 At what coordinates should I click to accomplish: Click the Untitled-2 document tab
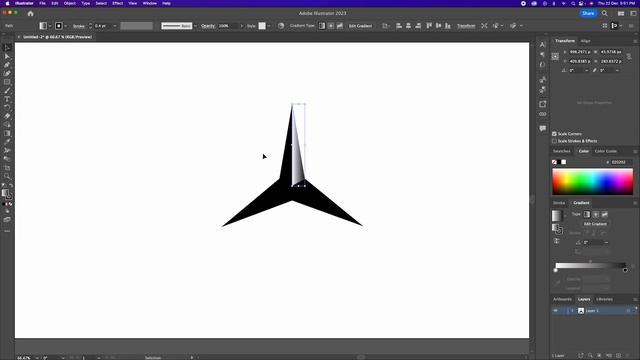(x=57, y=37)
